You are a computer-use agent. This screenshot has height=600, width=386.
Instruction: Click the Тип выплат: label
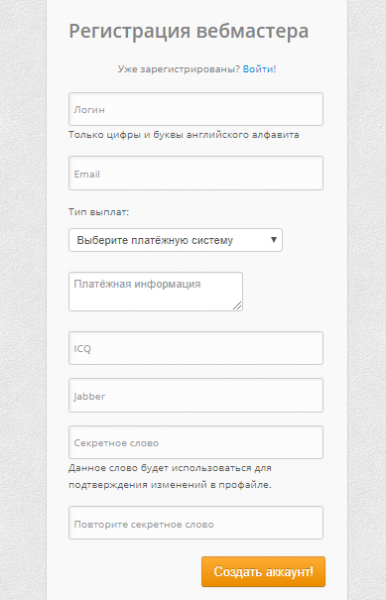click(x=99, y=212)
